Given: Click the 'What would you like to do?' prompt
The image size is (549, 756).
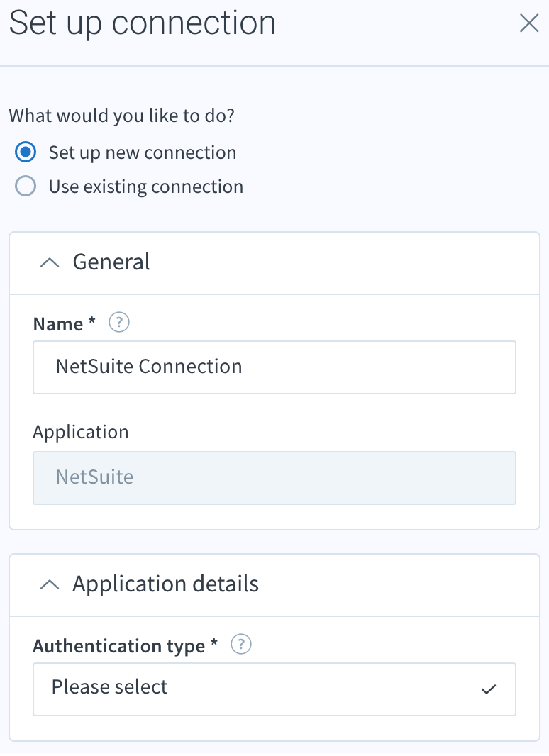Looking at the screenshot, I should coord(121,116).
